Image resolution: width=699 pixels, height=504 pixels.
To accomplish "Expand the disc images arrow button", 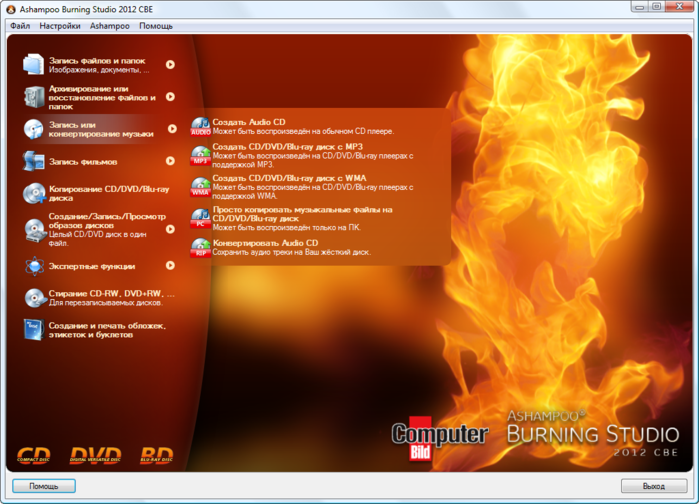I will (170, 229).
